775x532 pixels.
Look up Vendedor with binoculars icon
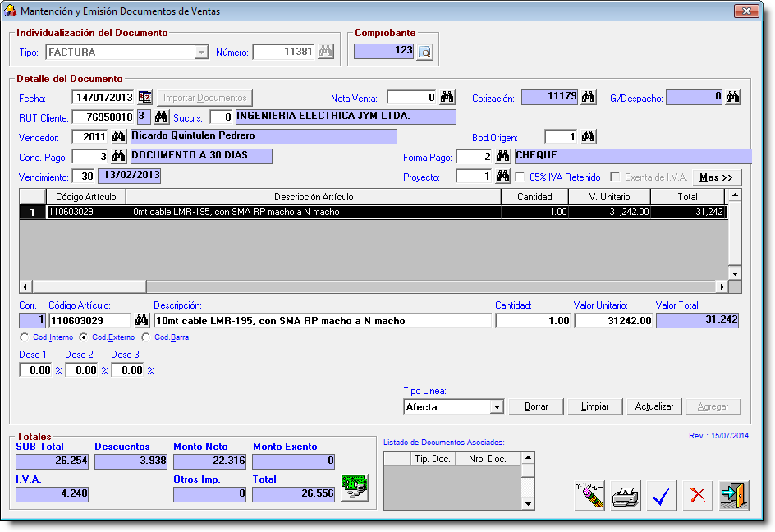(118, 137)
